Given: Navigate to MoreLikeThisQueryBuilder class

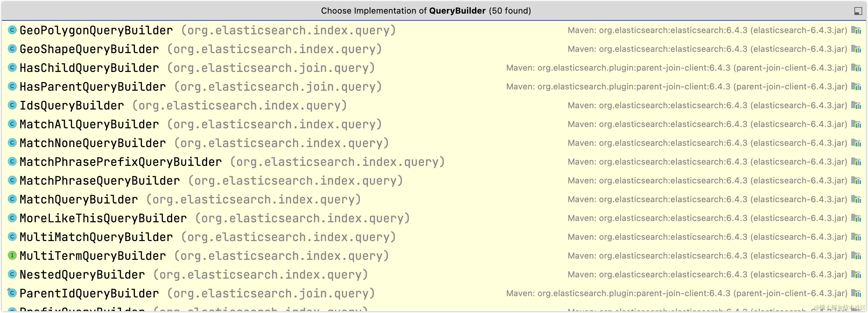Looking at the screenshot, I should point(434,218).
